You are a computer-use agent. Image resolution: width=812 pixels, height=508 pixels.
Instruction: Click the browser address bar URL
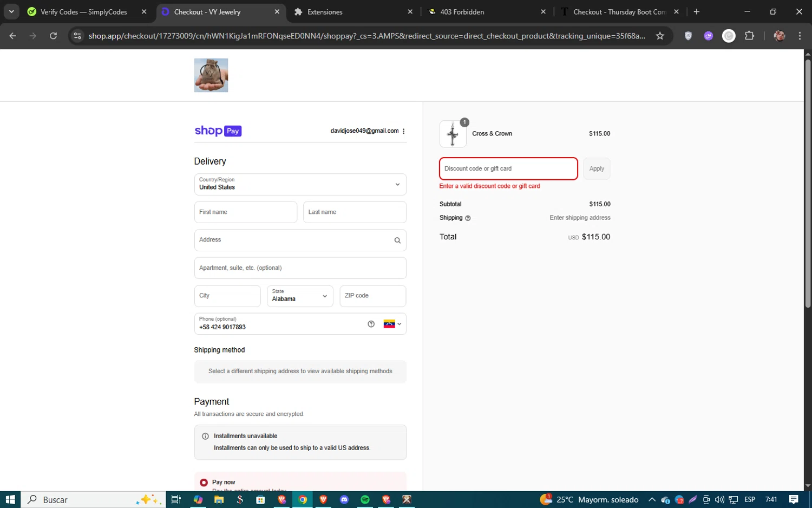pos(367,36)
